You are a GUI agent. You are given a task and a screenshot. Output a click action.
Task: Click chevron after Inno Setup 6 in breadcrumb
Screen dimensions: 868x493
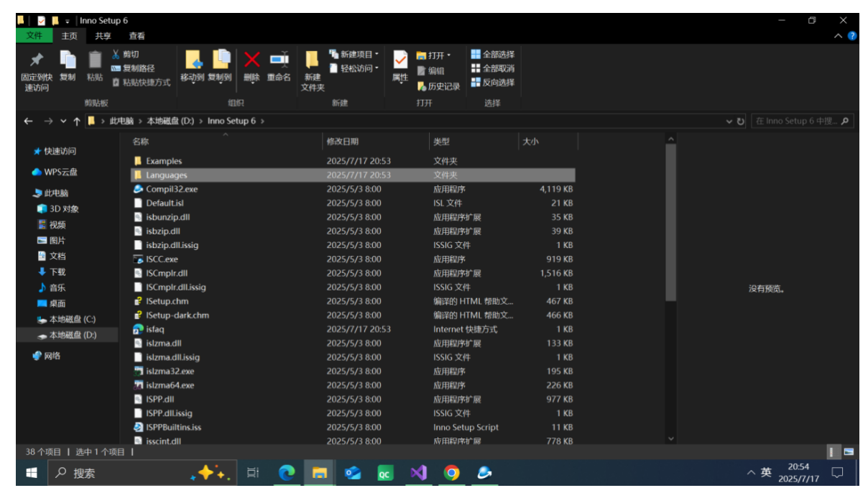(262, 121)
